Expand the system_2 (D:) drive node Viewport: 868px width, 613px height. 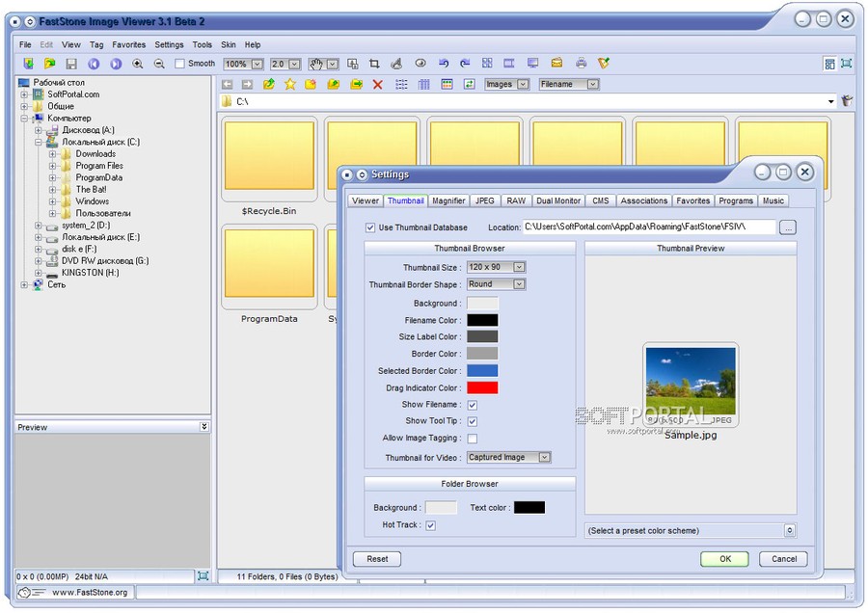coord(39,226)
